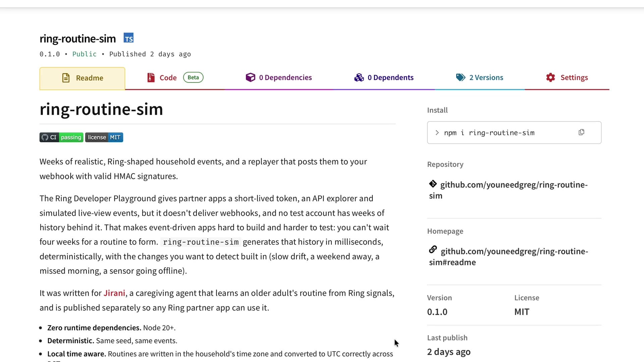Open the github.com/youneedgreg repository link

click(508, 190)
